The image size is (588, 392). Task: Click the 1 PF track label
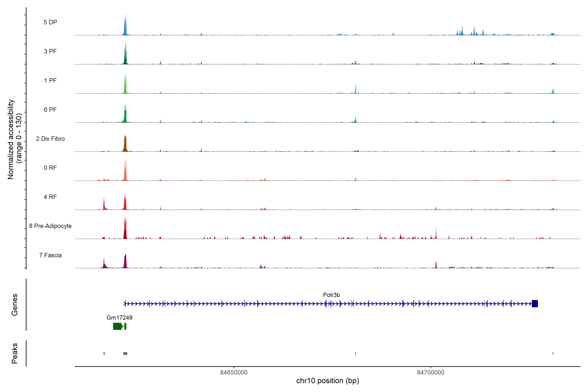click(50, 81)
